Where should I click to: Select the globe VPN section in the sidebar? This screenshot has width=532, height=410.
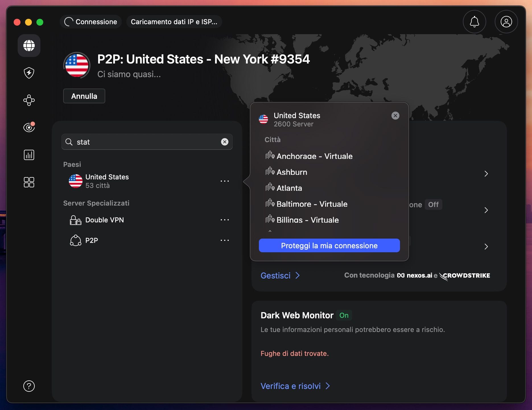(29, 46)
